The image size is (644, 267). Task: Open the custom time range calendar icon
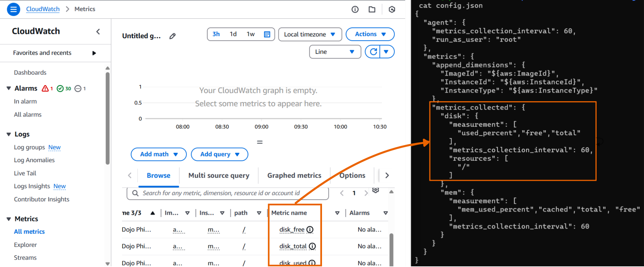(x=267, y=34)
